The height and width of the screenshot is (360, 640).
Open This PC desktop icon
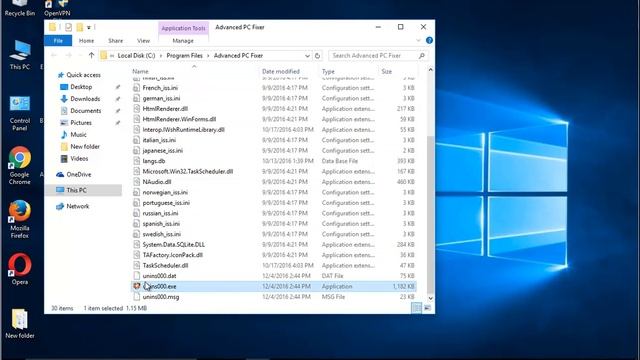tap(20, 55)
